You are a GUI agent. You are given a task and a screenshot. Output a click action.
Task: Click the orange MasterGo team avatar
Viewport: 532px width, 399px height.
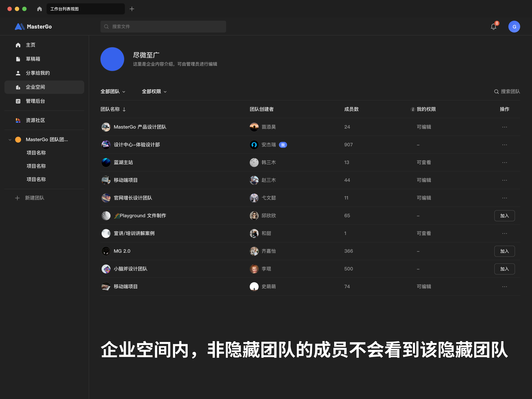pyautogui.click(x=18, y=139)
